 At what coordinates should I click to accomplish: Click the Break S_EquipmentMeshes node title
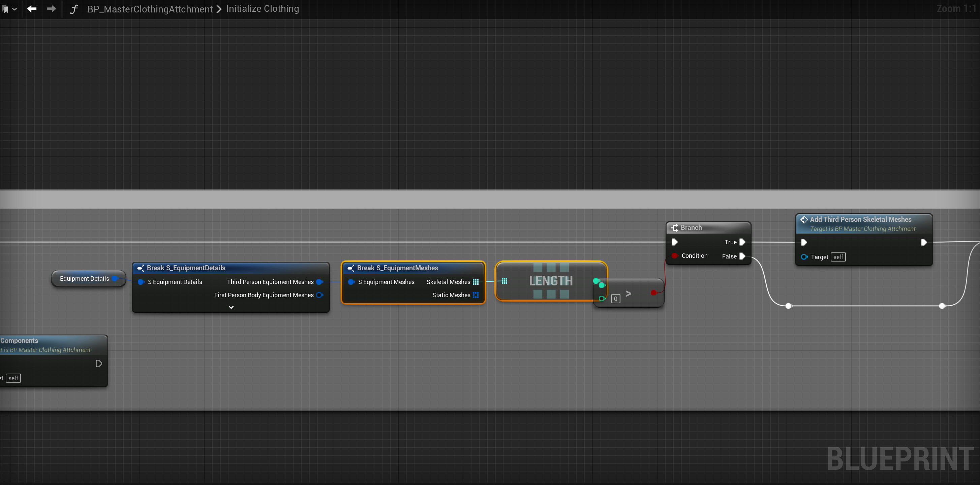tap(397, 268)
